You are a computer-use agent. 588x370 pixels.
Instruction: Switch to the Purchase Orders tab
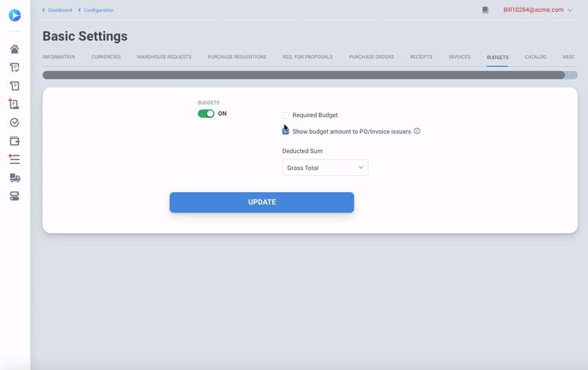[371, 57]
